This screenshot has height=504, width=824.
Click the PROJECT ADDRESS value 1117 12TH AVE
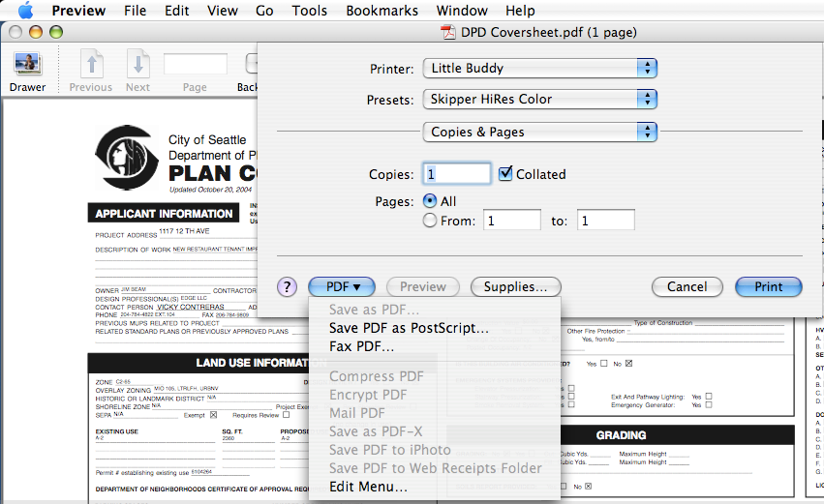[x=184, y=231]
